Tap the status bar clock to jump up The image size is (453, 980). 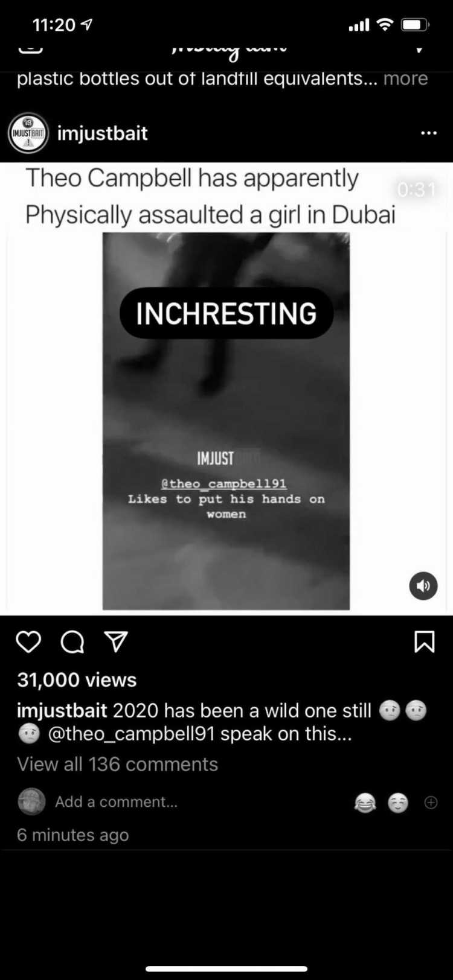tap(54, 25)
